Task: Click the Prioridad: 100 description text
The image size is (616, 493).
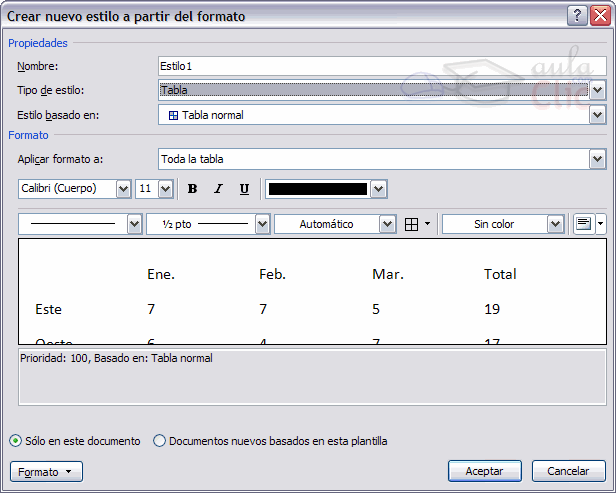Action: point(116,358)
